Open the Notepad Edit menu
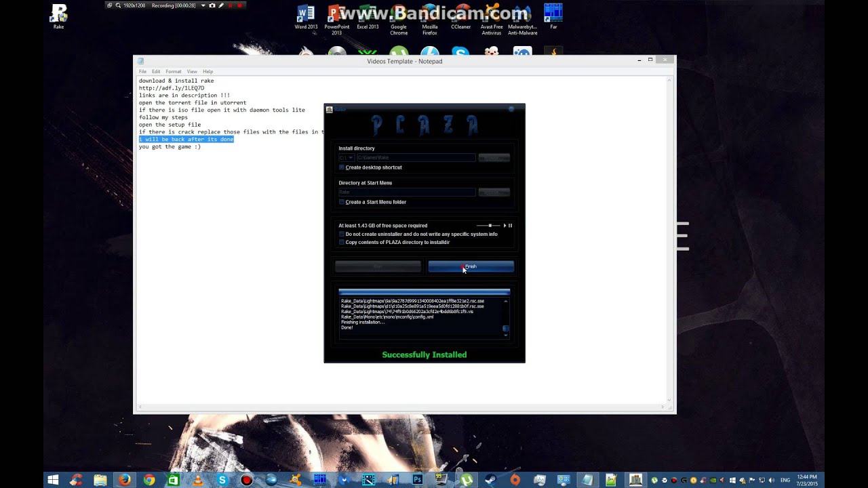 (x=156, y=71)
